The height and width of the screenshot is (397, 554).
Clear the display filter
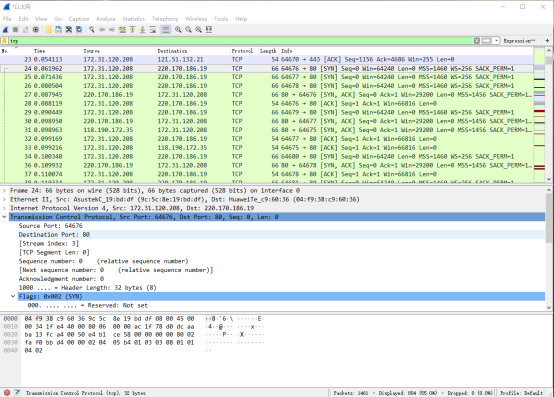click(477, 41)
